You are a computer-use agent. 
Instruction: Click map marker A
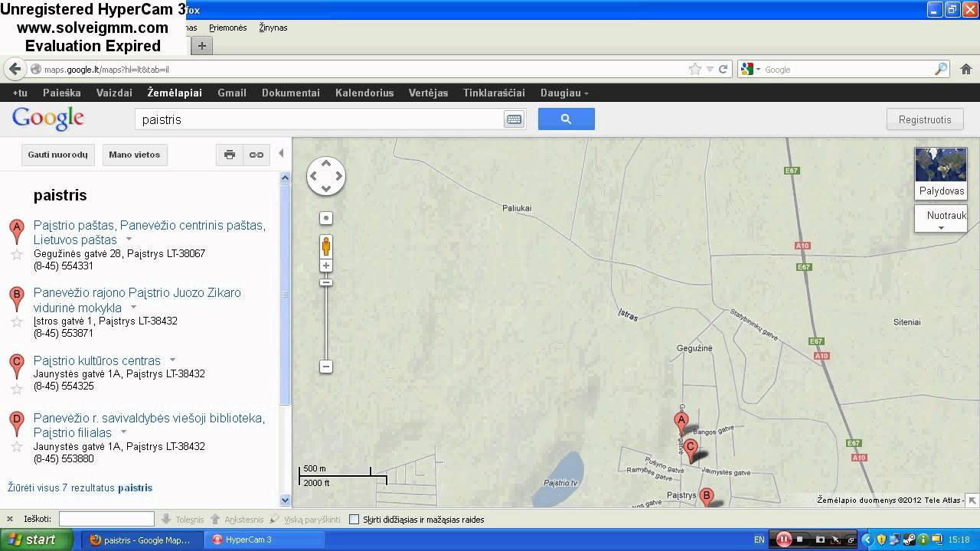pyautogui.click(x=681, y=423)
